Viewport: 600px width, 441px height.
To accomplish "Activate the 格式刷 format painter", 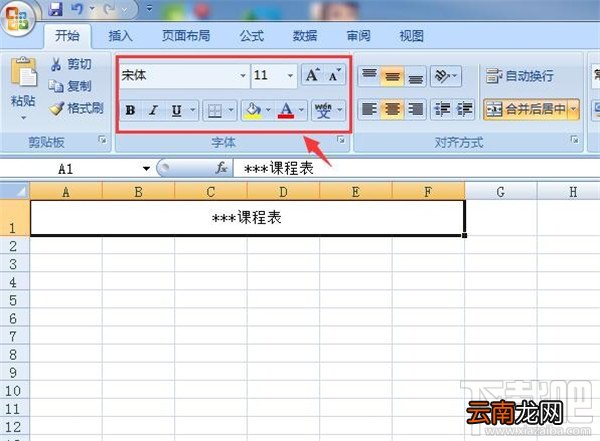I will 77,108.
